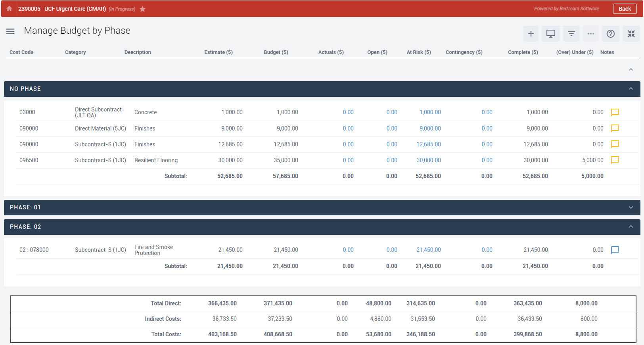
Task: Click the plus icon to add item
Action: [x=531, y=34]
